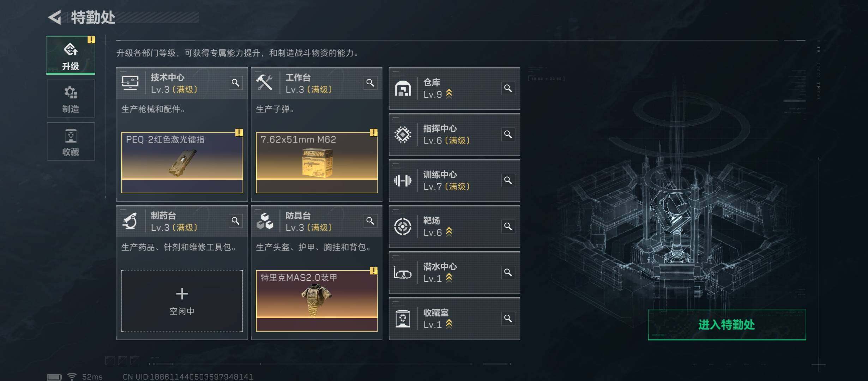The image size is (868, 381).
Task: Add production in the 空闲中 slot
Action: tap(182, 301)
